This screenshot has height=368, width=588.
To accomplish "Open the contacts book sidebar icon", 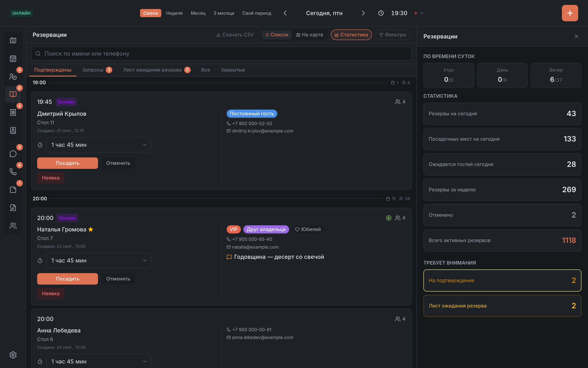I will point(13,130).
